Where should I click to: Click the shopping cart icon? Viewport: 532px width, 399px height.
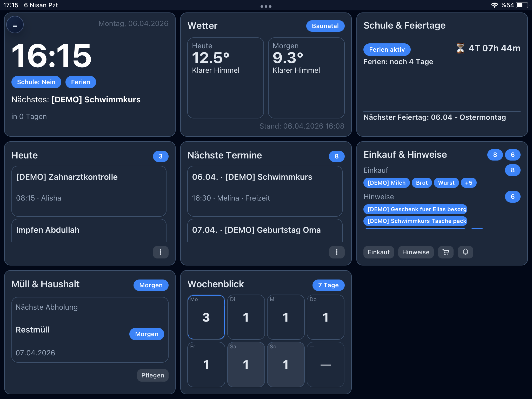pyautogui.click(x=446, y=252)
